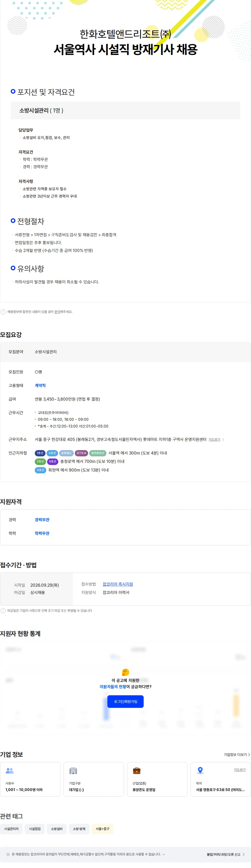
Task: Click the 서울역 4호선 subway badge
Action: tap(52, 453)
